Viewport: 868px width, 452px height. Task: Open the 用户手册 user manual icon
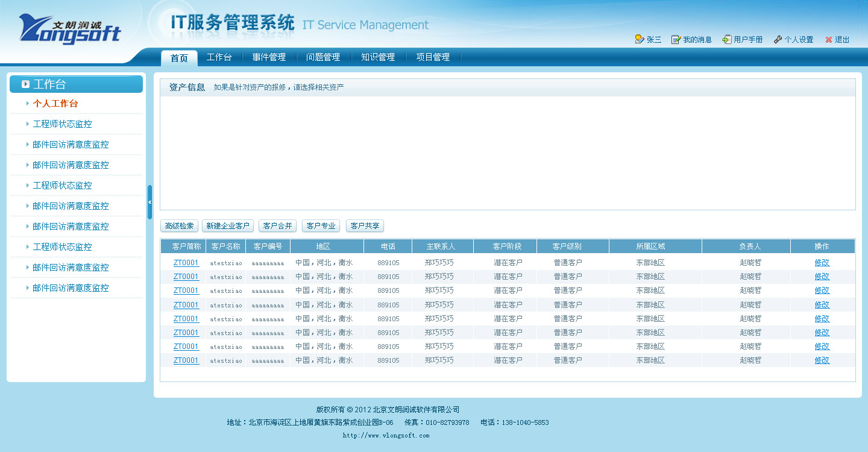tap(727, 39)
